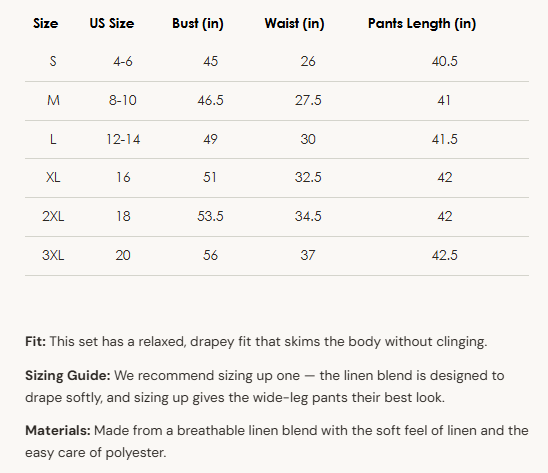Screen dimensions: 548x473
Task: Click the 42.5 pants length cell
Action: coord(445,255)
